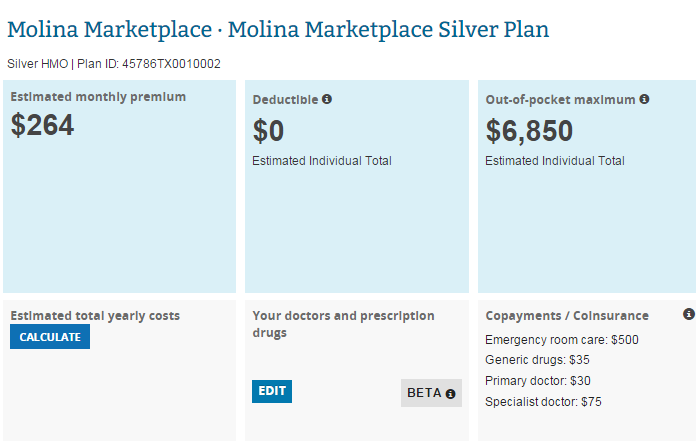Click the $0 deductible amount
The height and width of the screenshot is (441, 696).
[x=268, y=131]
